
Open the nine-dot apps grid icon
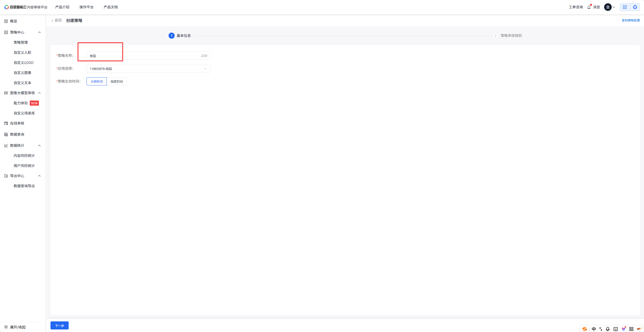coord(625,7)
